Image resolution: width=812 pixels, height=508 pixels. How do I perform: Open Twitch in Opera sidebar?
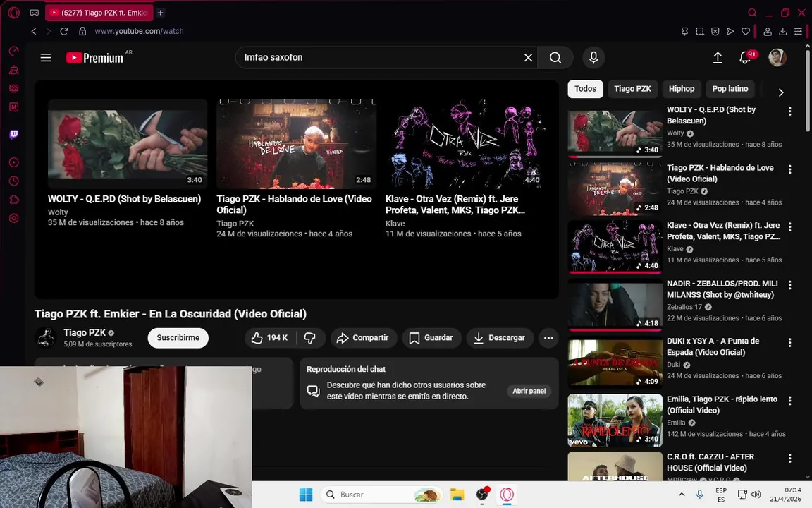coord(14,134)
